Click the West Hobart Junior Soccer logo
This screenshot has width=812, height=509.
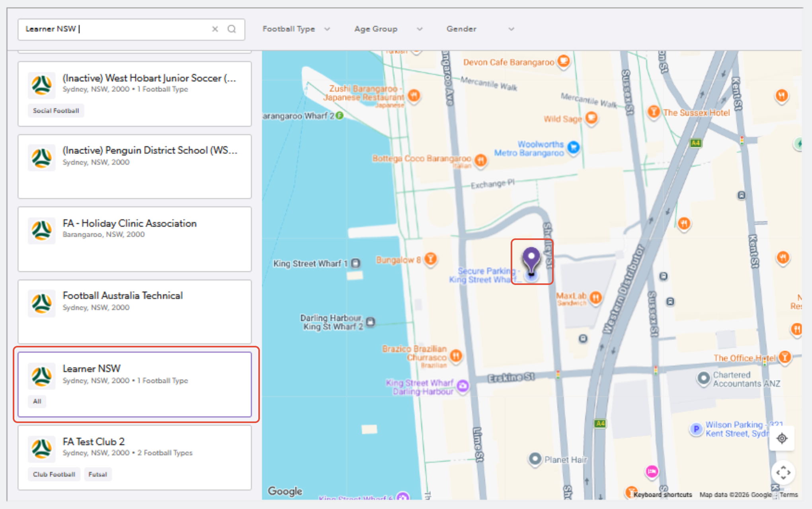[41, 85]
